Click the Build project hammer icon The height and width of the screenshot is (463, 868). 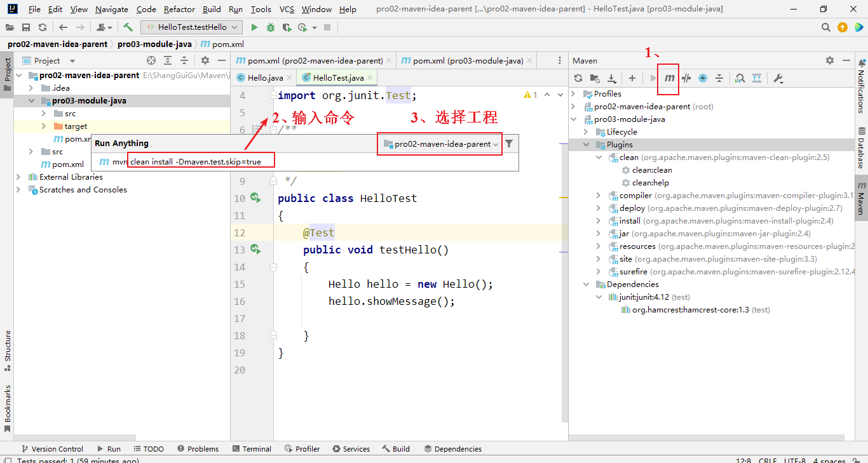click(x=128, y=27)
